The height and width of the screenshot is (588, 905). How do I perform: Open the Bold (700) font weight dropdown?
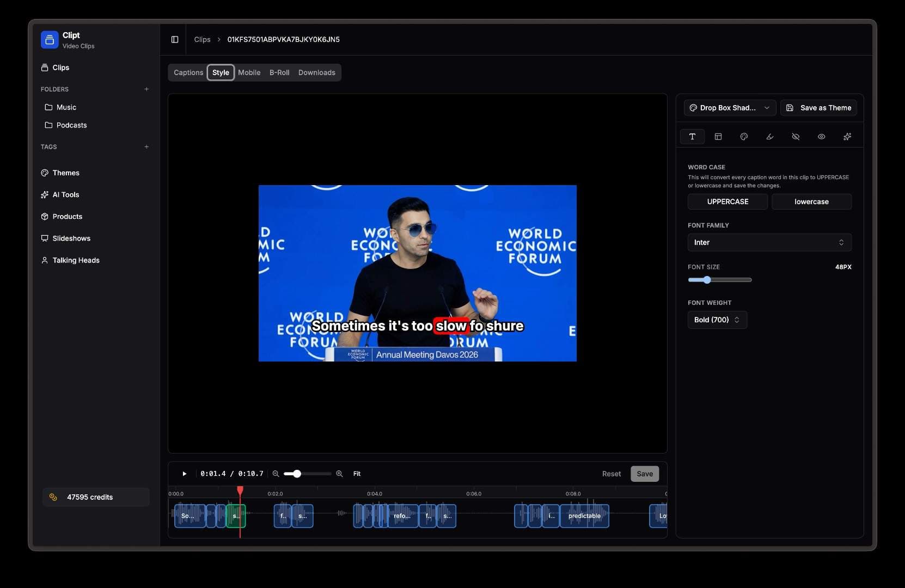(717, 320)
